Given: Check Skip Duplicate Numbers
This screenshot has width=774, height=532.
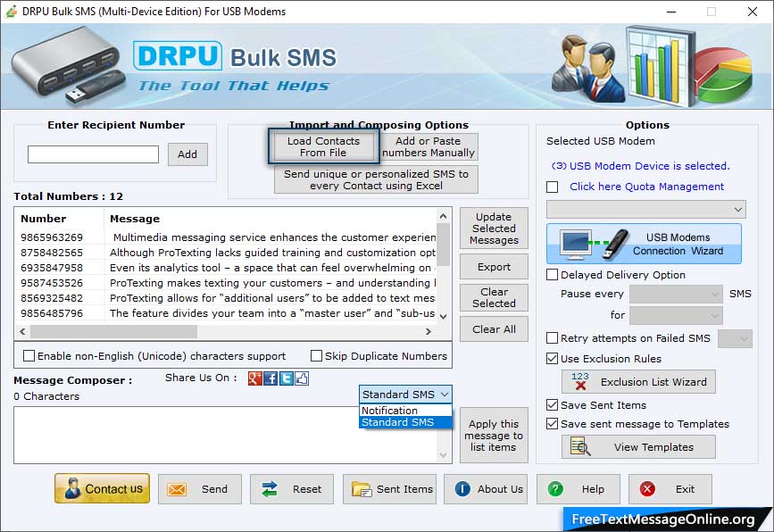Looking at the screenshot, I should [316, 356].
